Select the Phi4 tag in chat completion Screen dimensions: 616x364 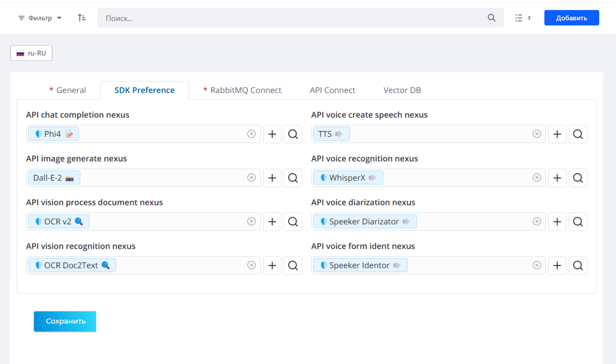pos(52,134)
